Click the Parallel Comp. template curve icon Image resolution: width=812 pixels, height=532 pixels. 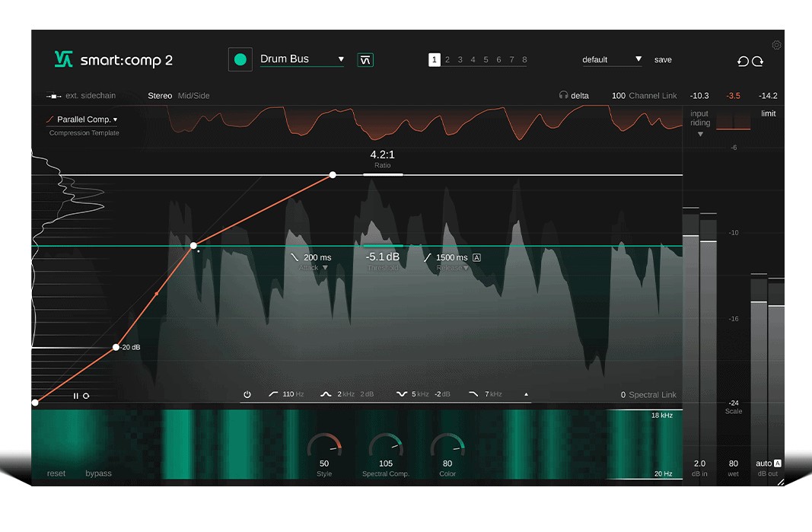50,119
